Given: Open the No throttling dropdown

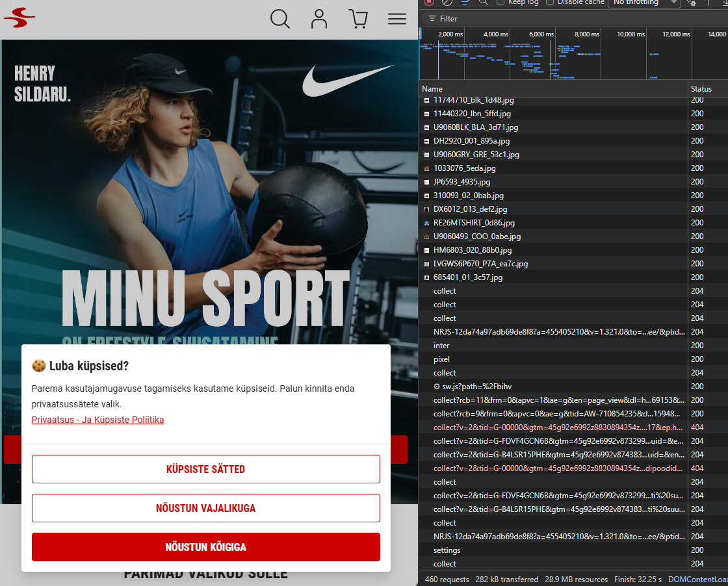Looking at the screenshot, I should pyautogui.click(x=644, y=3).
